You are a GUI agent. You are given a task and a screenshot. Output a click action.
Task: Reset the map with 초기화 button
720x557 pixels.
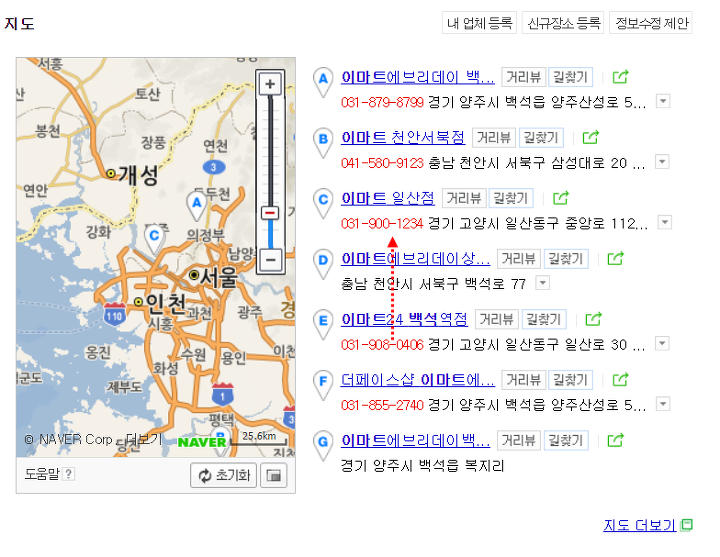pos(224,475)
